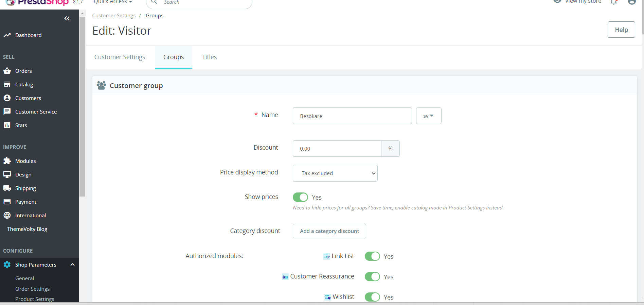Open the Shipping truck icon
Viewport: 644px width, 305px height.
[7, 188]
